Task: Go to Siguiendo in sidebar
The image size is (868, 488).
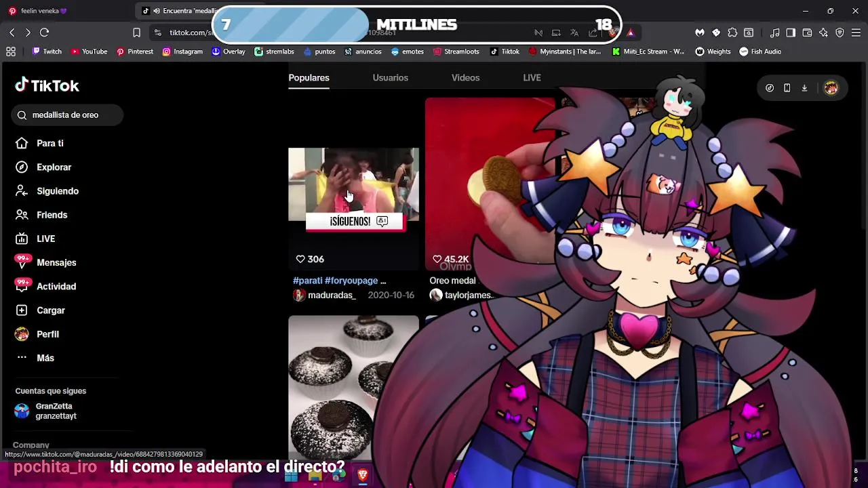Action: click(x=47, y=191)
